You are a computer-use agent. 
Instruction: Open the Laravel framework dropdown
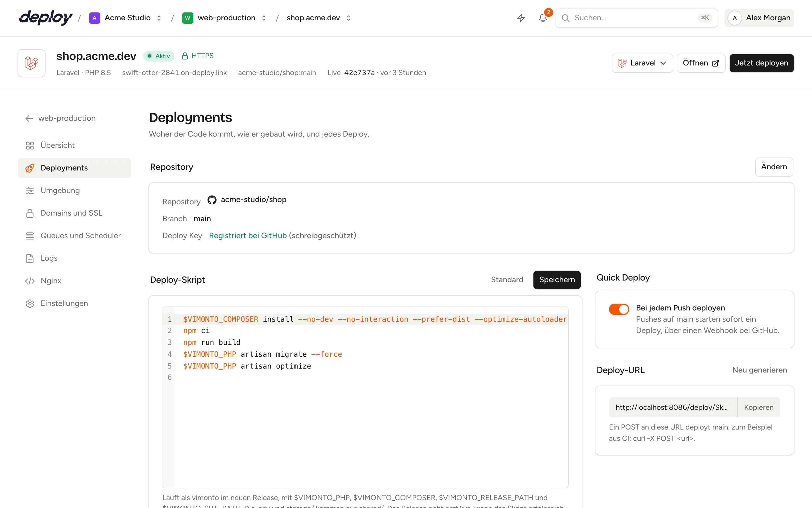[642, 63]
